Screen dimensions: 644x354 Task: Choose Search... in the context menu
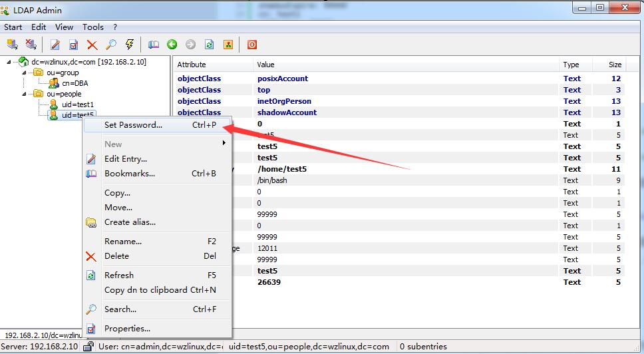click(158, 309)
